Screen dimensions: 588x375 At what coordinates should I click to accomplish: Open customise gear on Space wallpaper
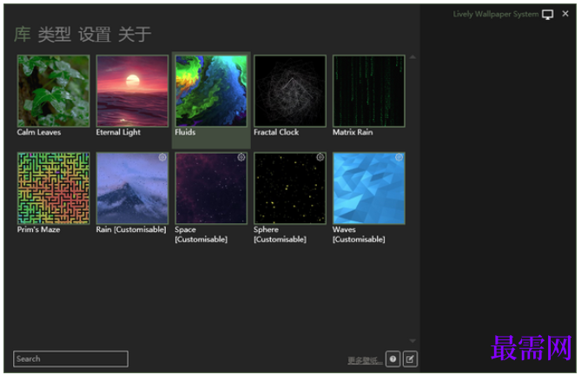pos(241,157)
